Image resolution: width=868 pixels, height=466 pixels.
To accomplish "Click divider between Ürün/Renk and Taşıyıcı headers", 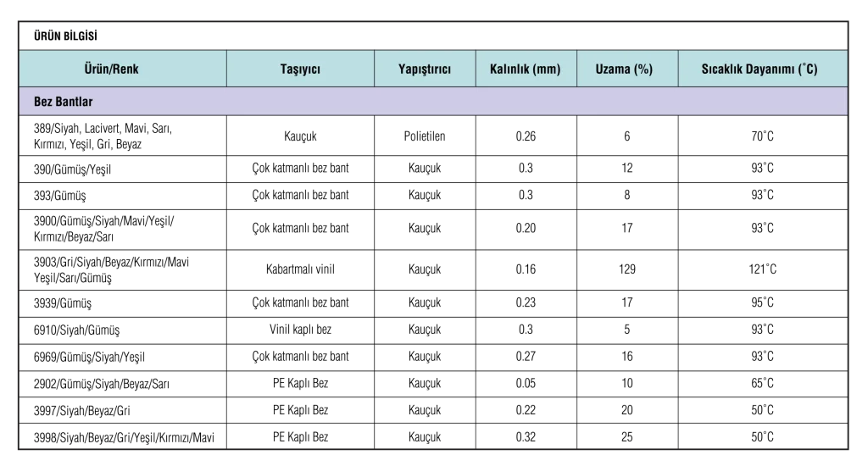I will click(226, 69).
